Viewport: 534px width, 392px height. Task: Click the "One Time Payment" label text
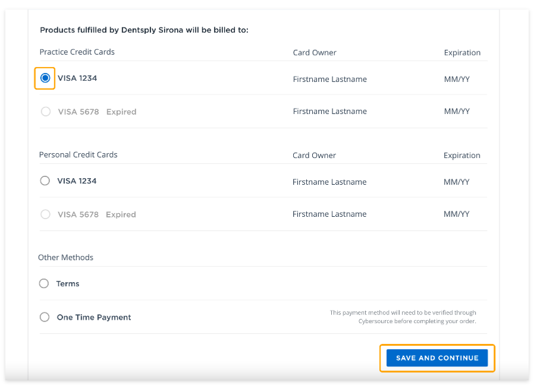pyautogui.click(x=94, y=317)
